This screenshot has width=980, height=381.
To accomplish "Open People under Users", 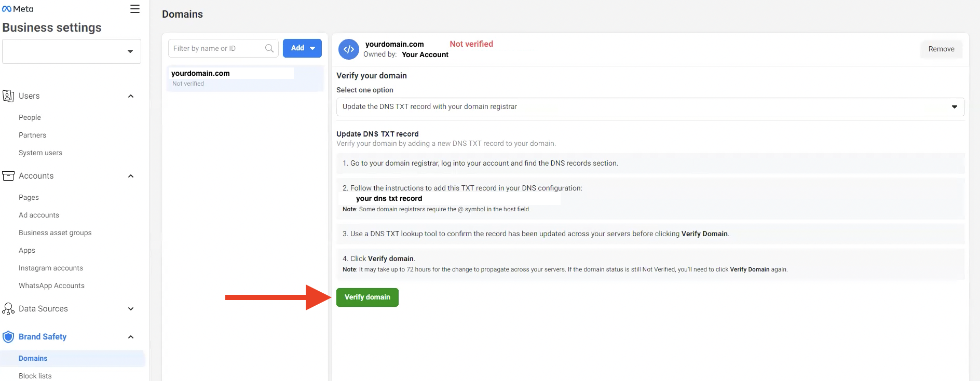I will point(30,117).
